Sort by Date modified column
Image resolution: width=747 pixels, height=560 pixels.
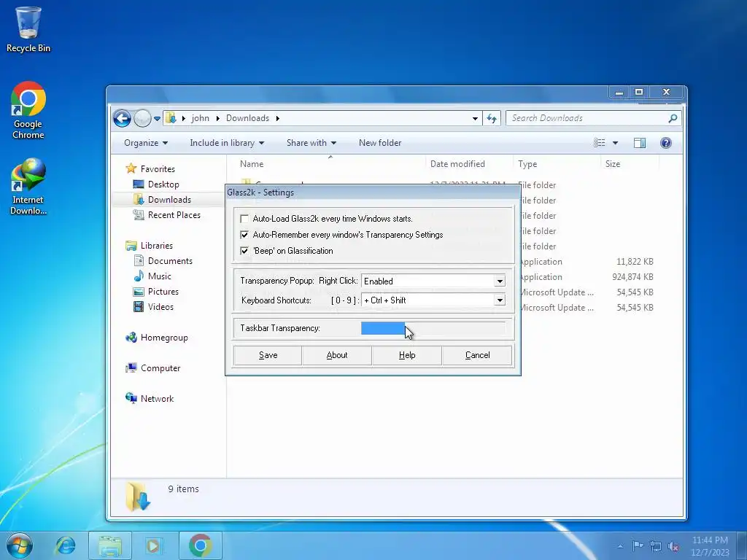457,164
